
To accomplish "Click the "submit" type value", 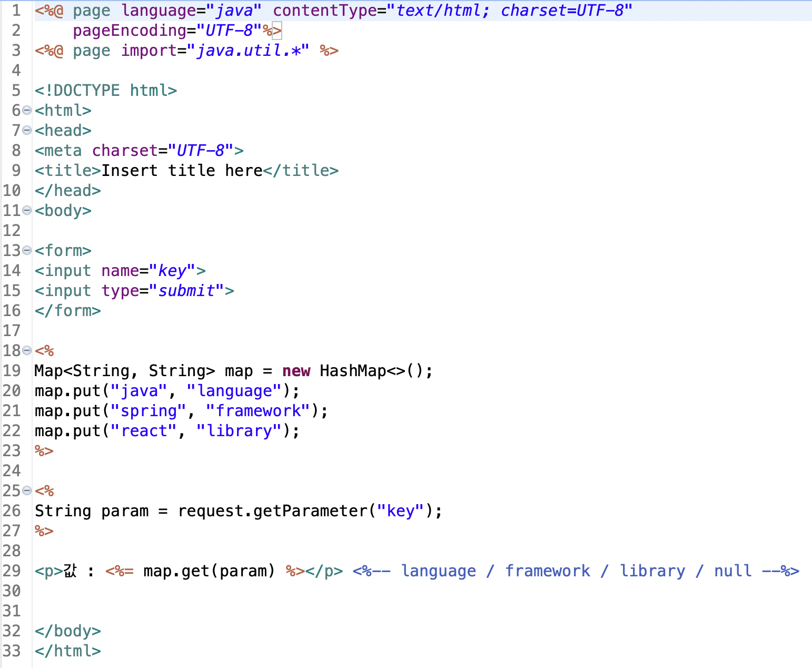I will [x=186, y=291].
